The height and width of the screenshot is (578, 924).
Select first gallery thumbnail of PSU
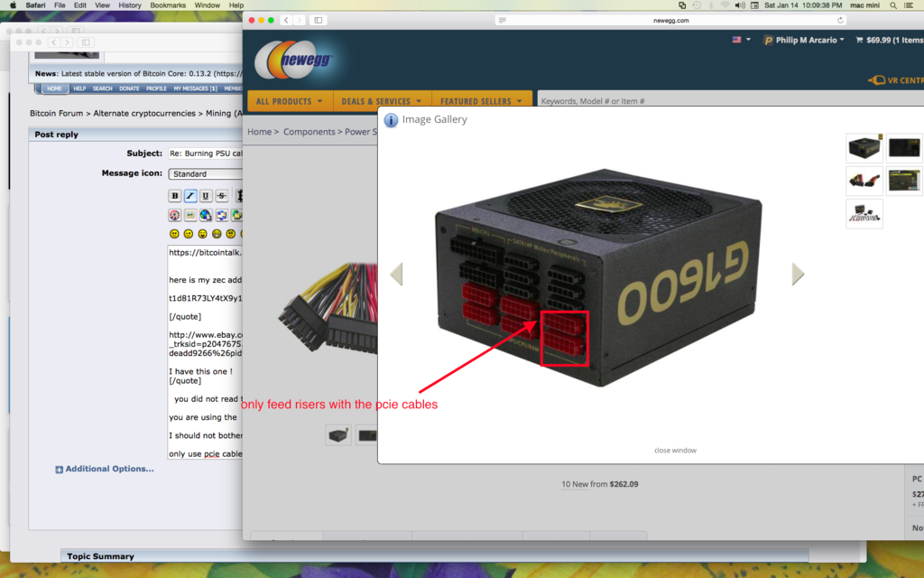pos(864,147)
